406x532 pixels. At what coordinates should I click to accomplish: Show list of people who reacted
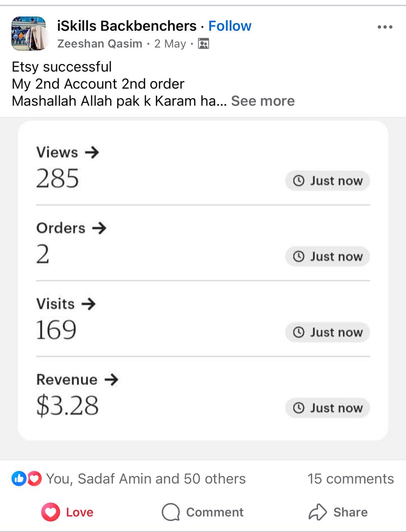pos(146,478)
